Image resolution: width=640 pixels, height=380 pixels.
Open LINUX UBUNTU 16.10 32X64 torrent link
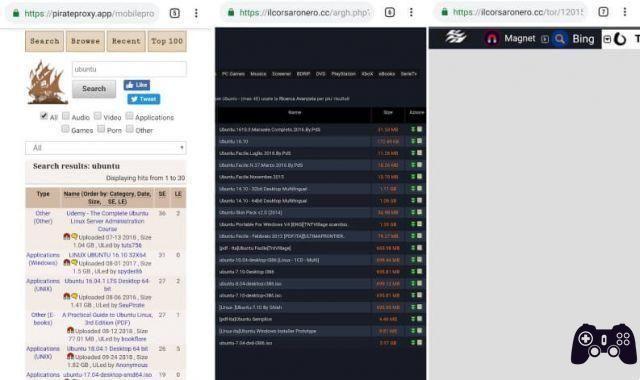[x=107, y=255]
